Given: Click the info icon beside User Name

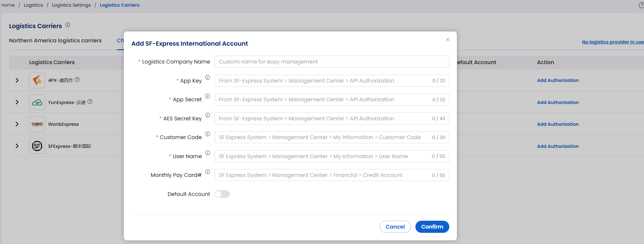Looking at the screenshot, I should tap(207, 153).
